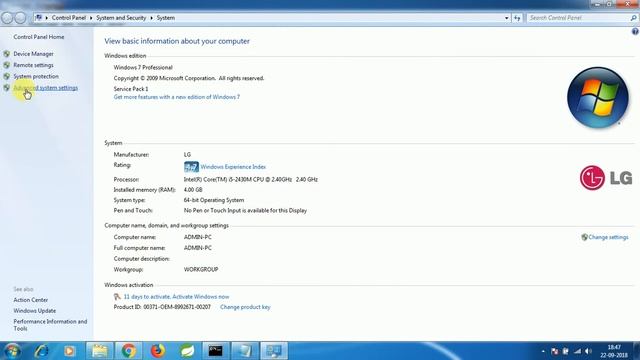Open Action Center under See also

[31, 300]
